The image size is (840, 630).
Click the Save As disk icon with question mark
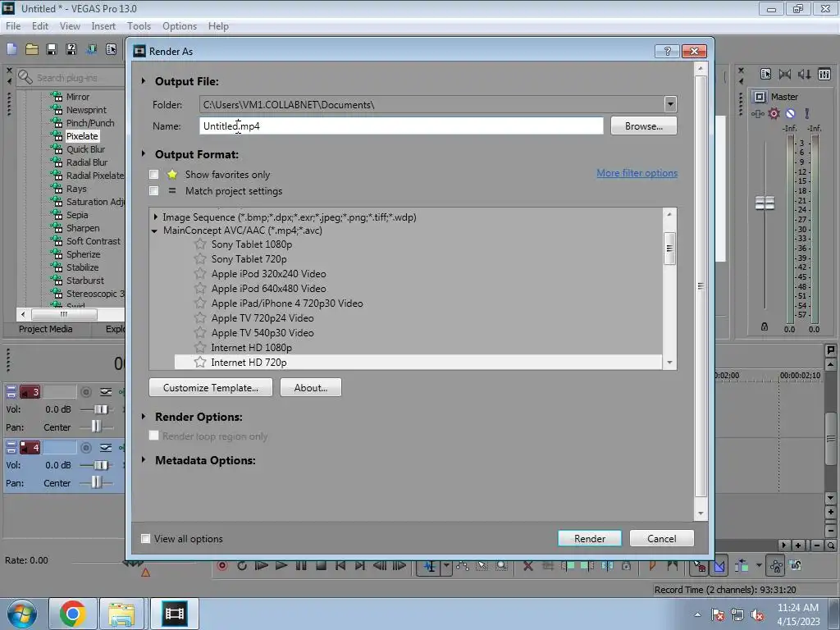click(71, 49)
